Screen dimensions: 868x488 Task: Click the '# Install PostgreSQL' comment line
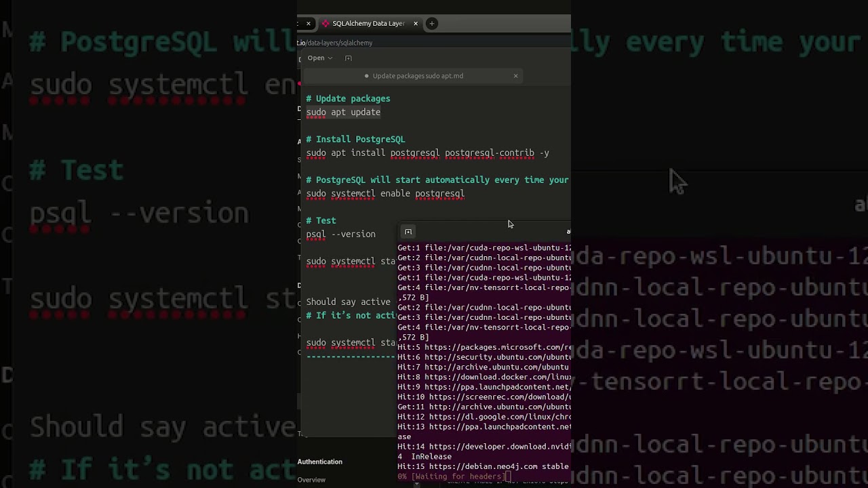(355, 139)
